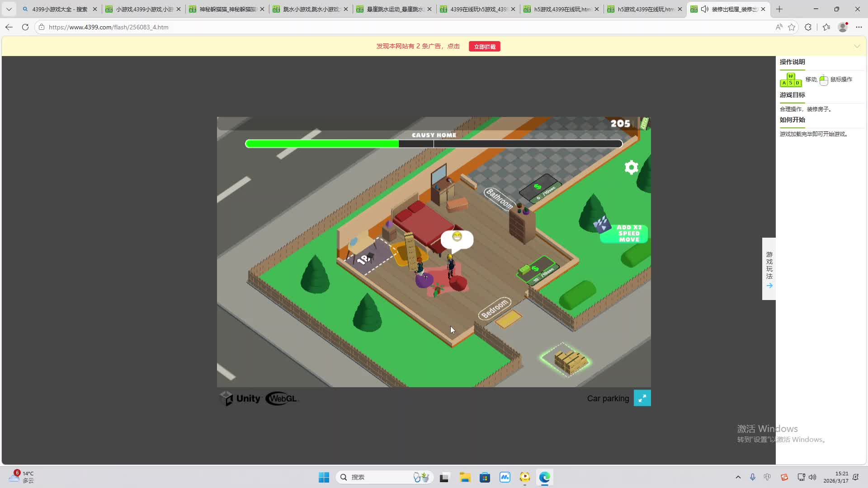The width and height of the screenshot is (868, 488).
Task: Click the 立即拦截 ad block button
Action: click(484, 47)
